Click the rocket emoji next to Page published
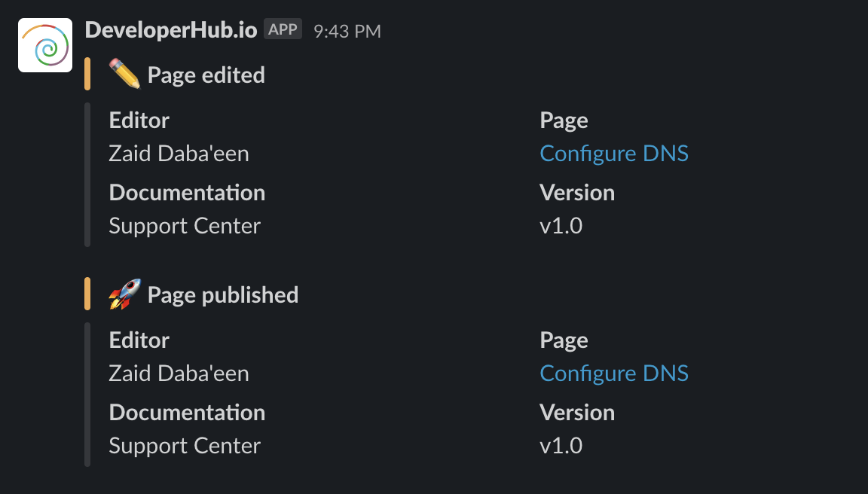Screen dimensions: 868x494 124,294
